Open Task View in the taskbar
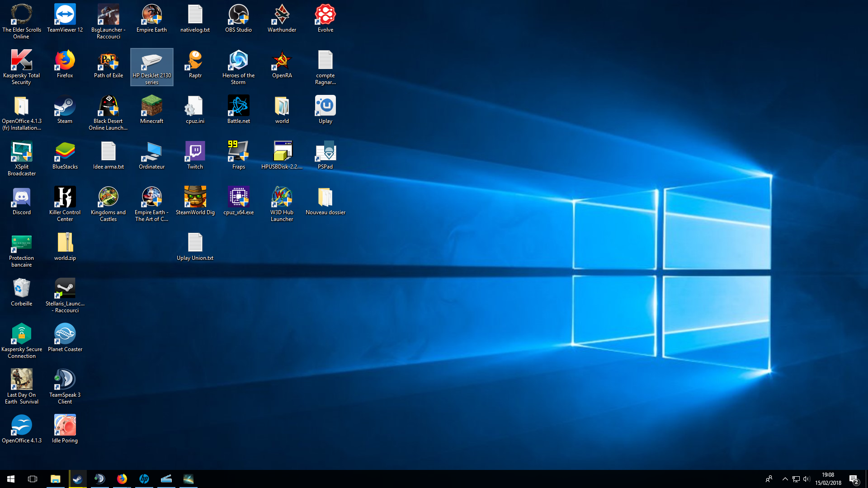The image size is (868, 488). (33, 479)
